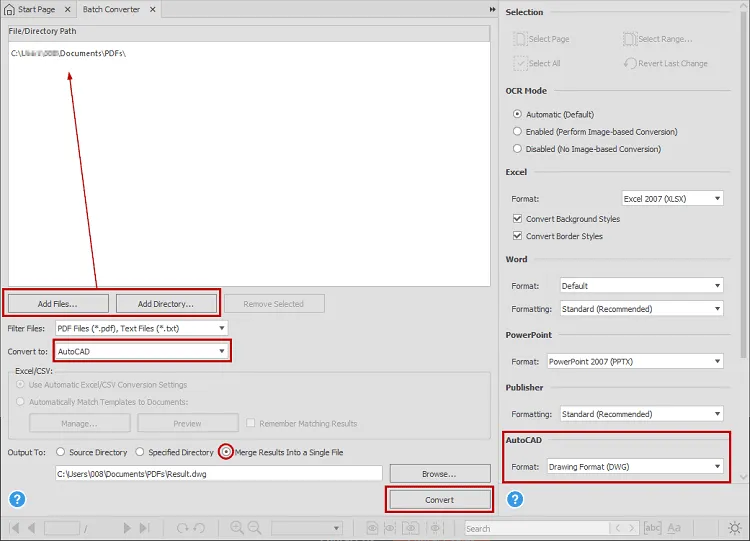Click the Browse button
This screenshot has height=541, width=750.
[440, 474]
